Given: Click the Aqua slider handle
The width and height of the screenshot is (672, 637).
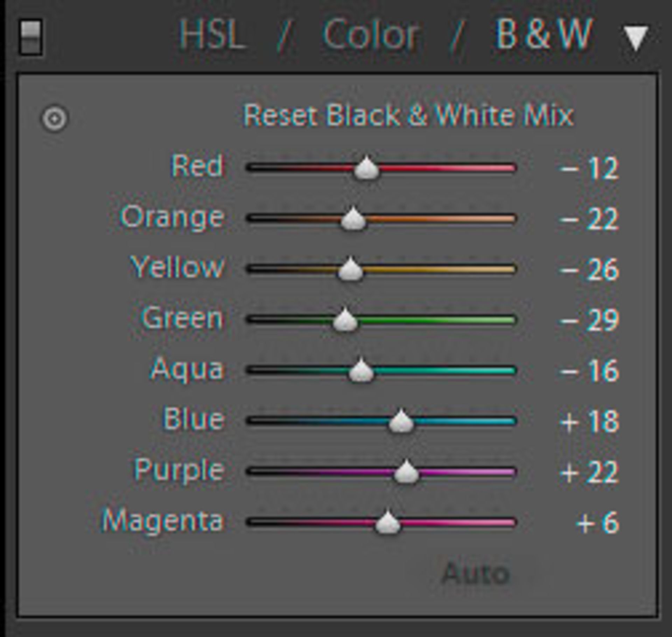Looking at the screenshot, I should pyautogui.click(x=361, y=371).
